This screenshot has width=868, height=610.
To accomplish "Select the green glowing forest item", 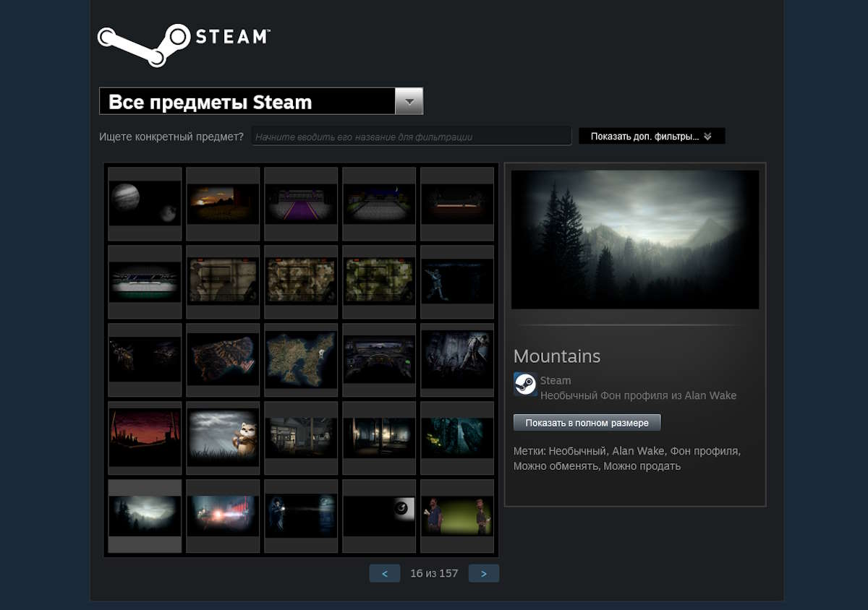I will point(457,438).
